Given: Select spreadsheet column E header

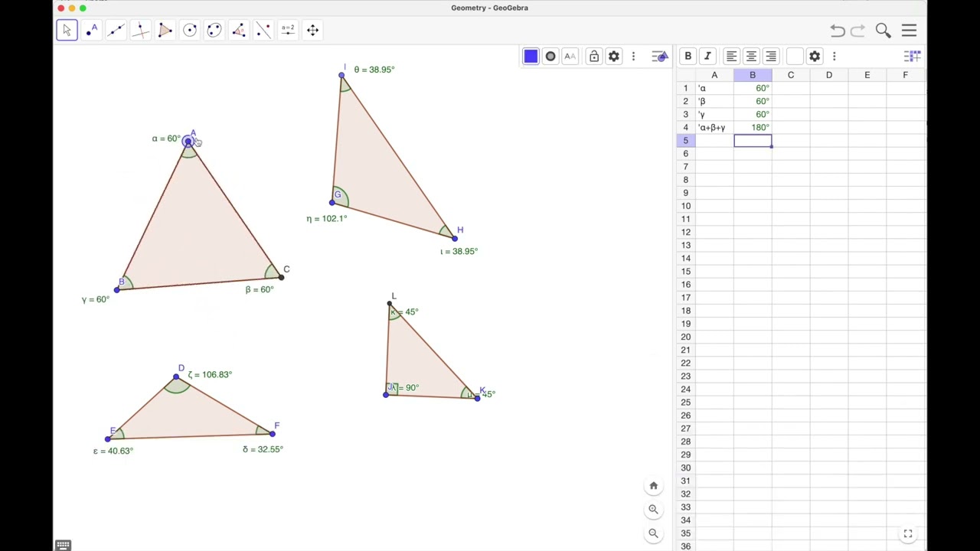Looking at the screenshot, I should click(x=867, y=75).
